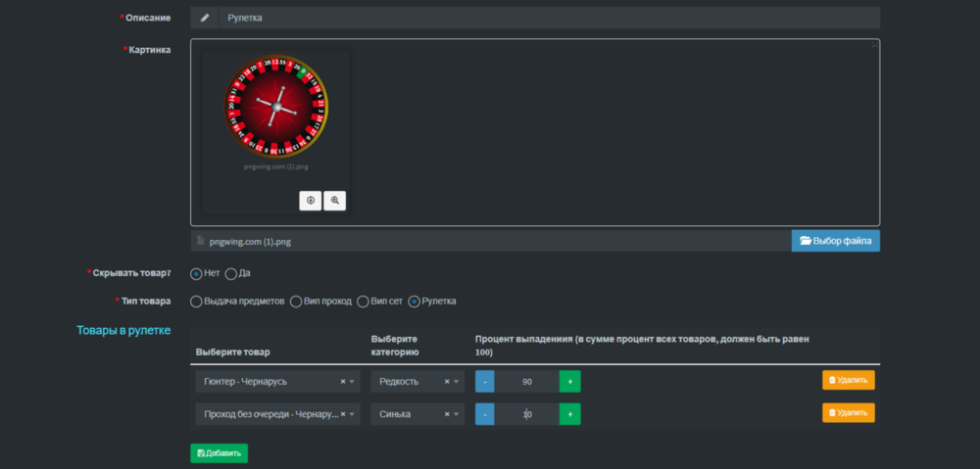Screen dimensions: 980x469
Task: Delete the Проход без очереди row with Удалить
Action: (848, 413)
